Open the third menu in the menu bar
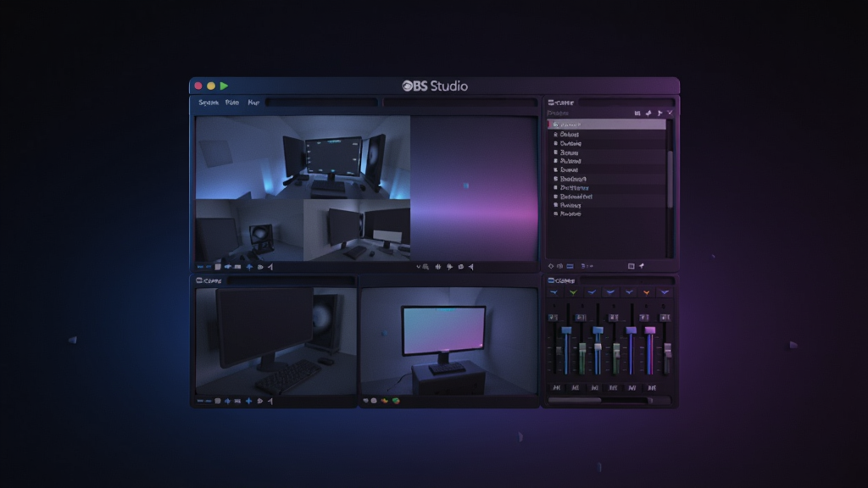868x488 pixels. coord(253,103)
